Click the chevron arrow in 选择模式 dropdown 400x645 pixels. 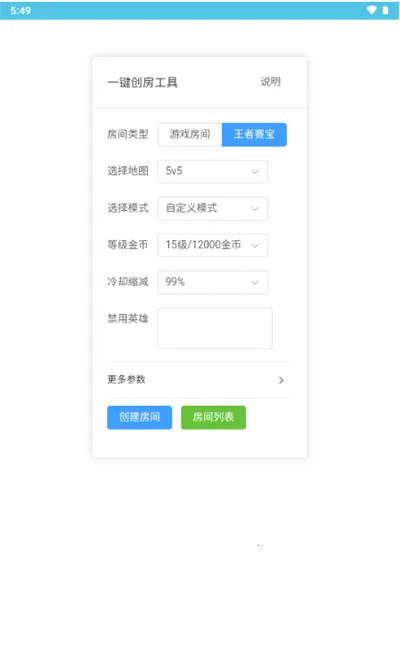(x=255, y=209)
